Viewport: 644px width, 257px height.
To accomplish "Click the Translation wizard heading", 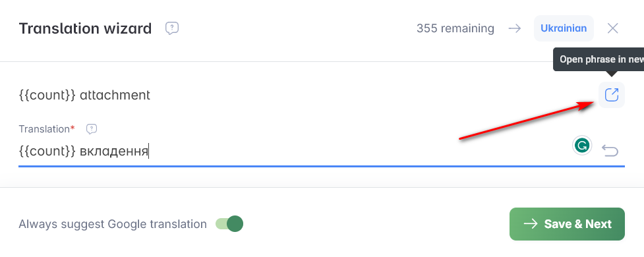I will [x=86, y=29].
